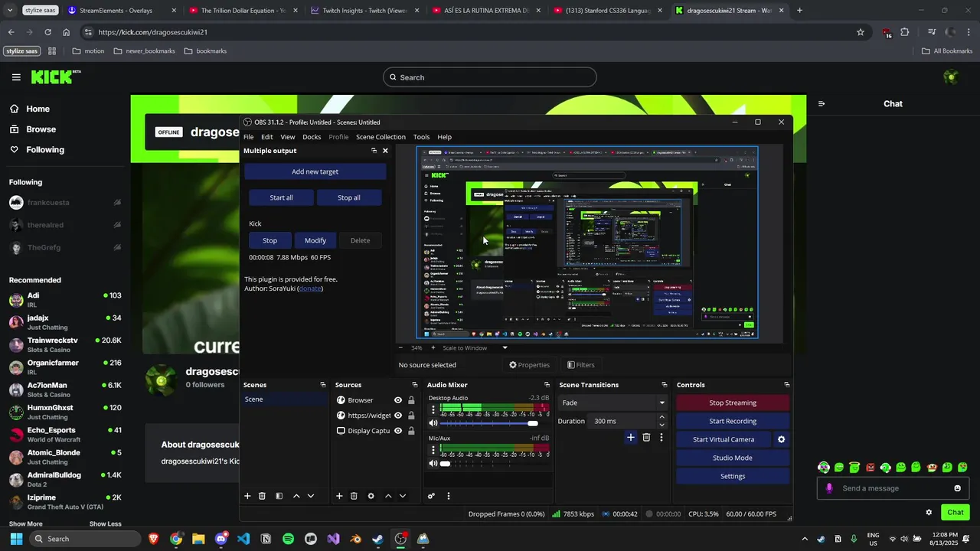This screenshot has height=551, width=980.
Task: Open OBS File menu
Action: pos(249,137)
